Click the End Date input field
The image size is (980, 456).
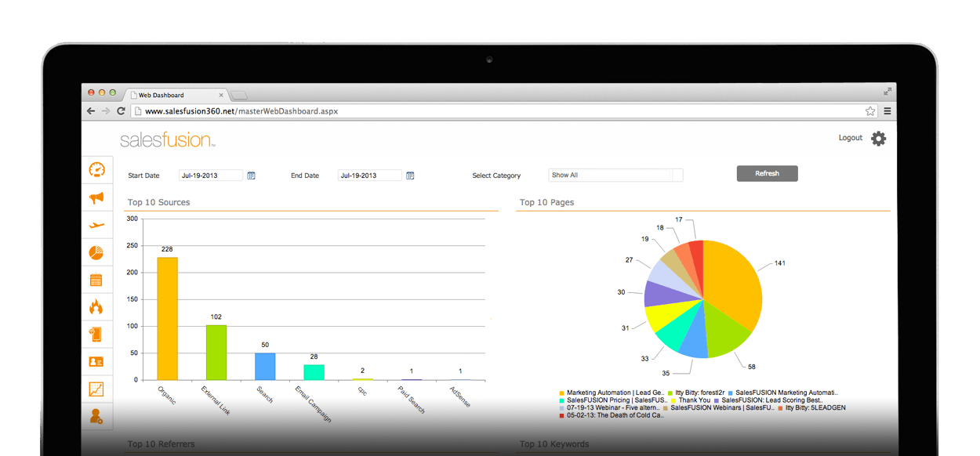[x=370, y=176]
